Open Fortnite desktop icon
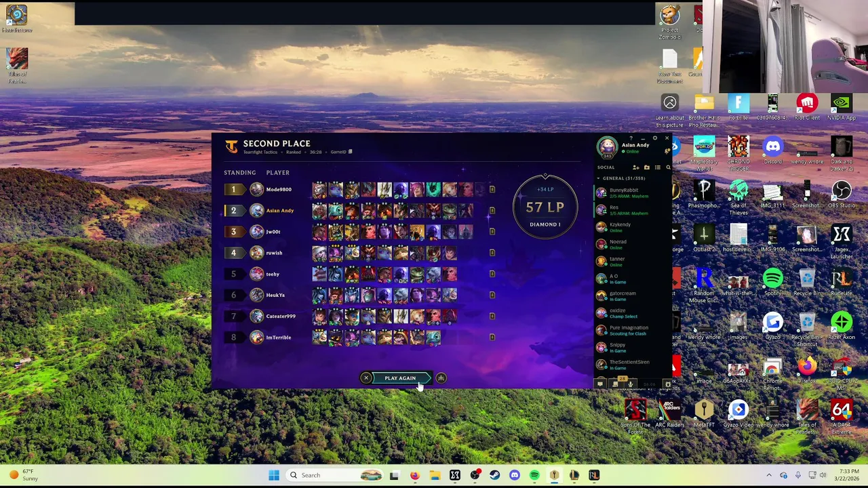Image resolution: width=868 pixels, height=488 pixels. (x=738, y=107)
